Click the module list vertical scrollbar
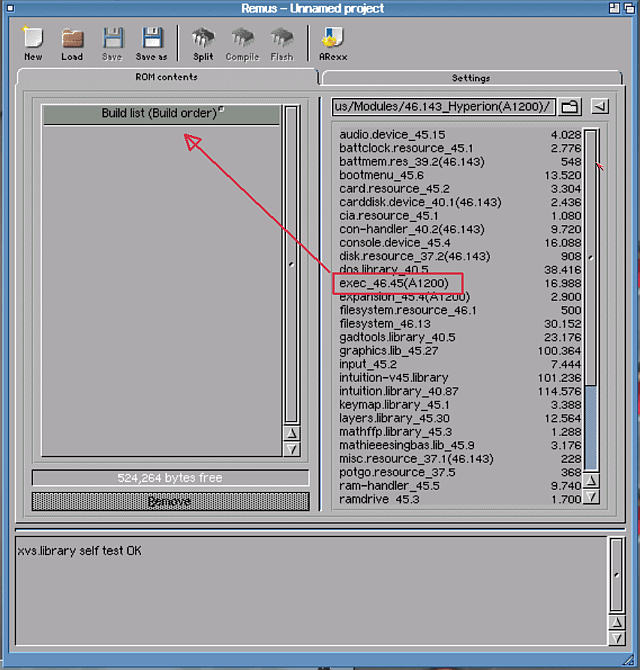This screenshot has height=670, width=640. pos(591,300)
